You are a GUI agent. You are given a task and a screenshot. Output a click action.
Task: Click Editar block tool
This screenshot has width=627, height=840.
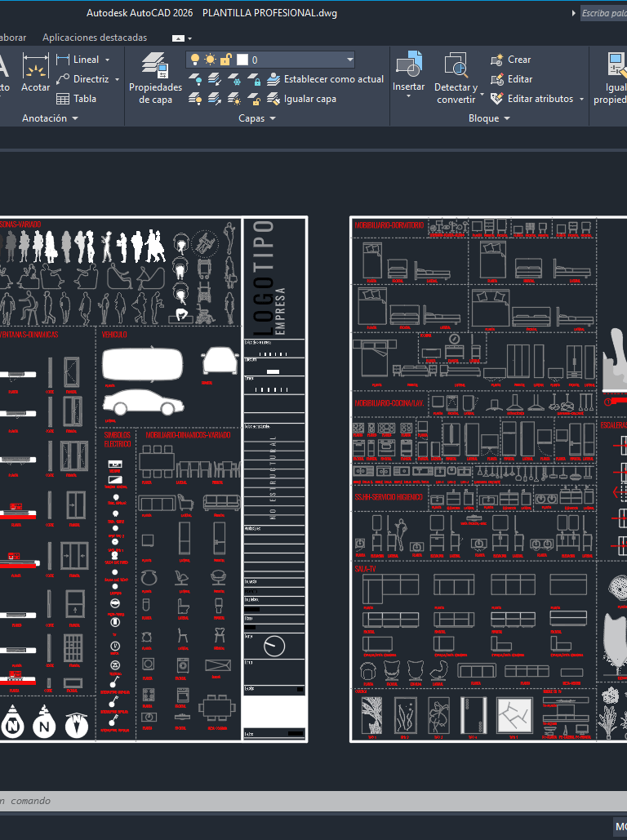click(x=511, y=79)
